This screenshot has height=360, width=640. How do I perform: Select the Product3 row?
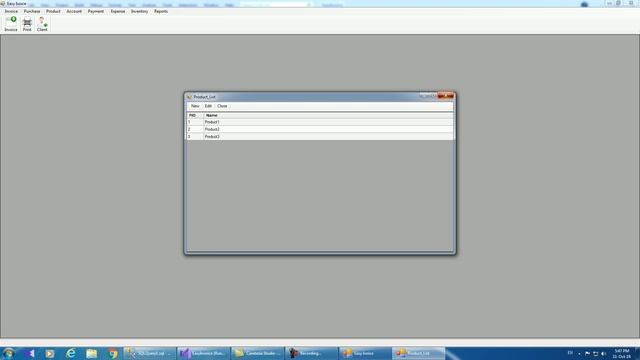tap(320, 137)
